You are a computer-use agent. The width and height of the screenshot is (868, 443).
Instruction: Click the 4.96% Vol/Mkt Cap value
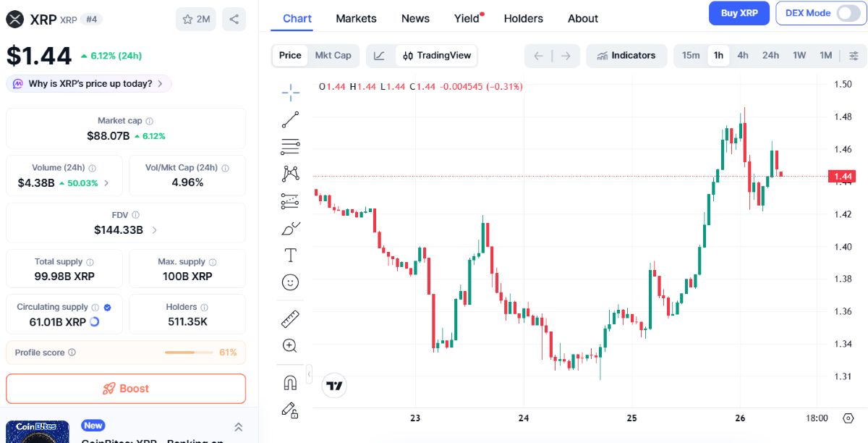pyautogui.click(x=187, y=182)
